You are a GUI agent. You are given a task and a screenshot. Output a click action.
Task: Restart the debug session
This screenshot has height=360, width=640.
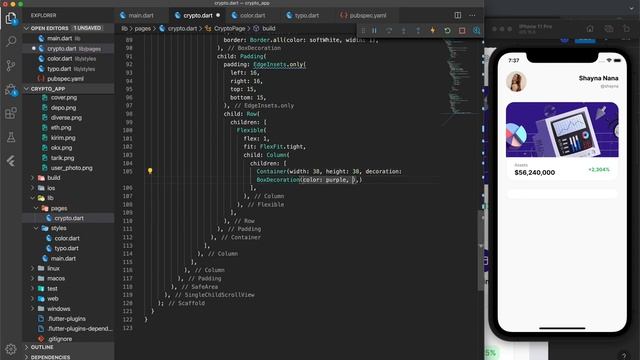447,31
